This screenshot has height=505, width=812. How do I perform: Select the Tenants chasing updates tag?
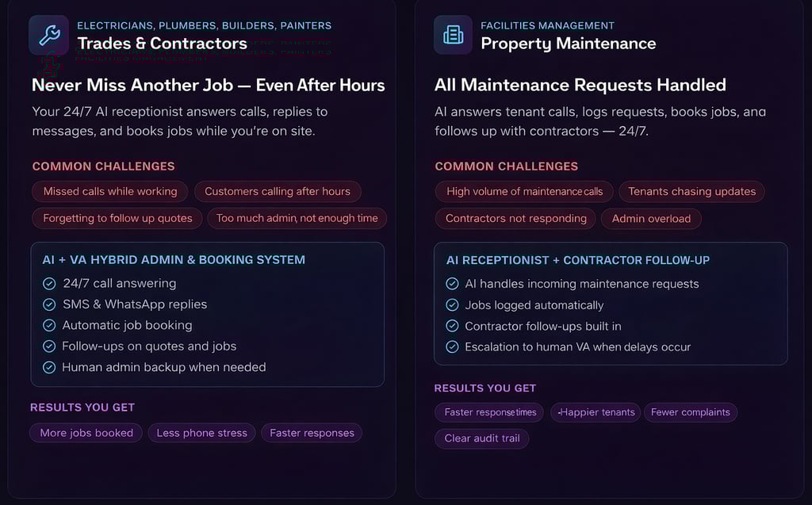[x=691, y=192]
